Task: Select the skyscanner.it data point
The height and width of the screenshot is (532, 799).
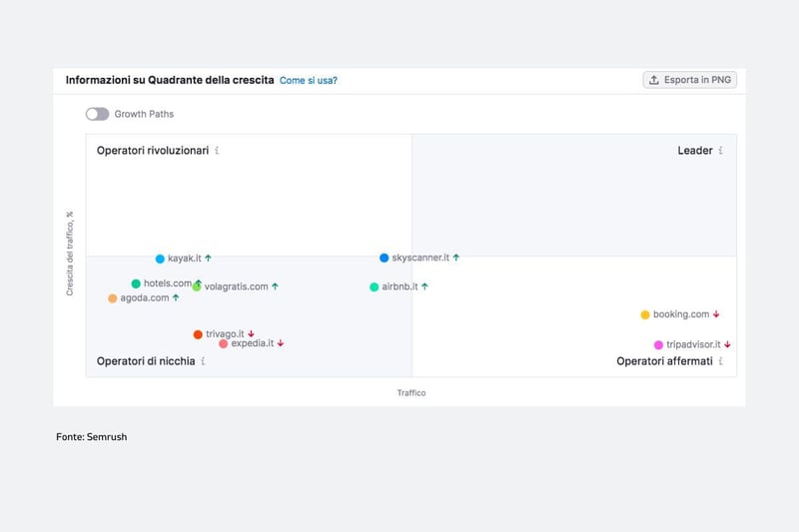Action: (385, 259)
